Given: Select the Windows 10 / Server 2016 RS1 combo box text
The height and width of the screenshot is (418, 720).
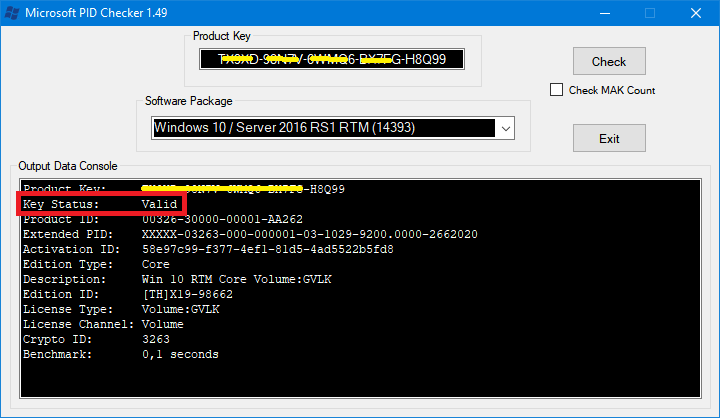Looking at the screenshot, I should click(284, 128).
